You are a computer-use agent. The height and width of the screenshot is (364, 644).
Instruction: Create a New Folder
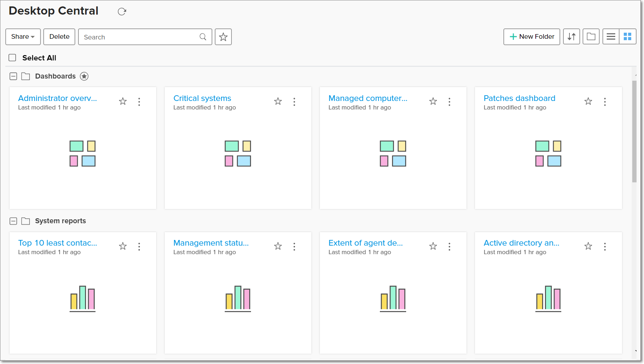pos(532,37)
